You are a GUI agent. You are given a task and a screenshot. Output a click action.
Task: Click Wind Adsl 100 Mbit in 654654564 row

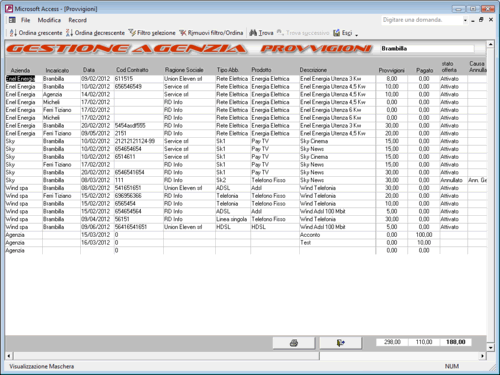click(337, 211)
